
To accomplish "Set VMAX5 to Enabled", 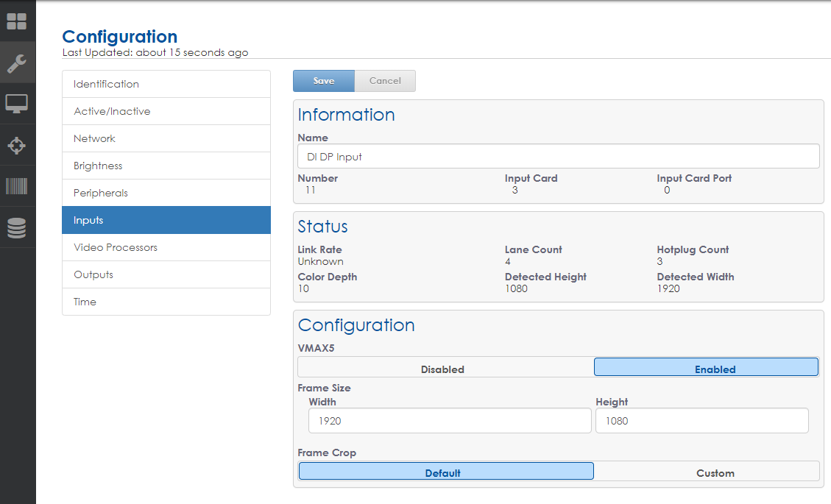I will pos(706,368).
